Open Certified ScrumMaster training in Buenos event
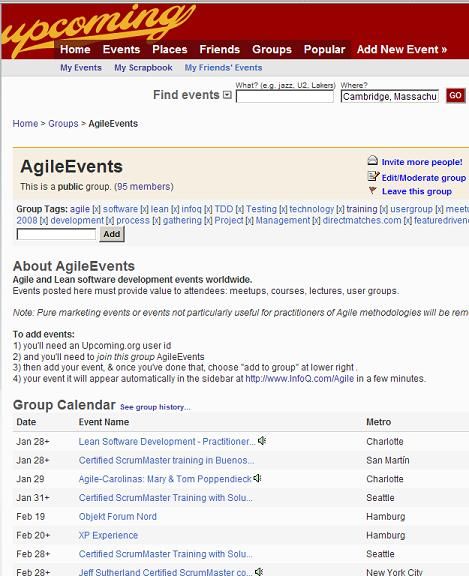The height and width of the screenshot is (576, 469). 166,460
